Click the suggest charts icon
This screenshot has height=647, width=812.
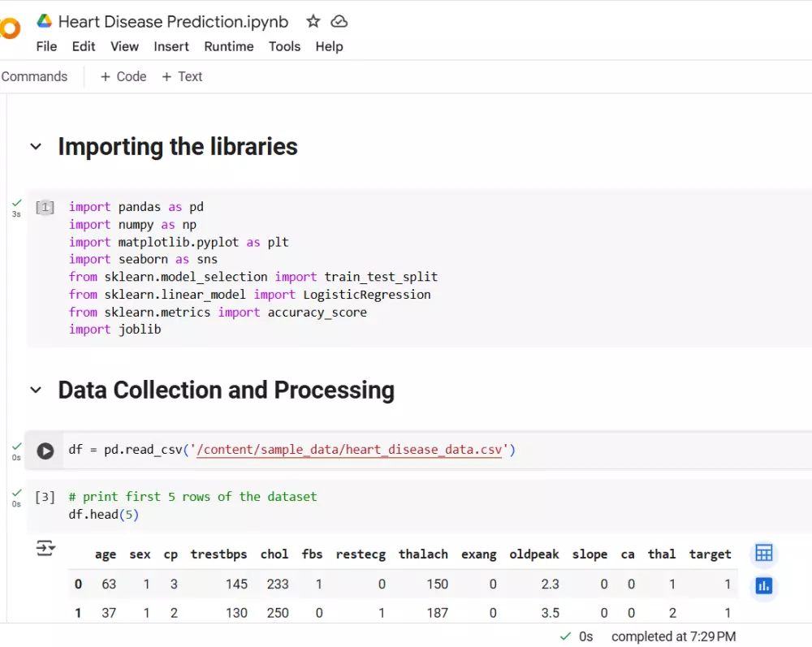click(x=763, y=586)
